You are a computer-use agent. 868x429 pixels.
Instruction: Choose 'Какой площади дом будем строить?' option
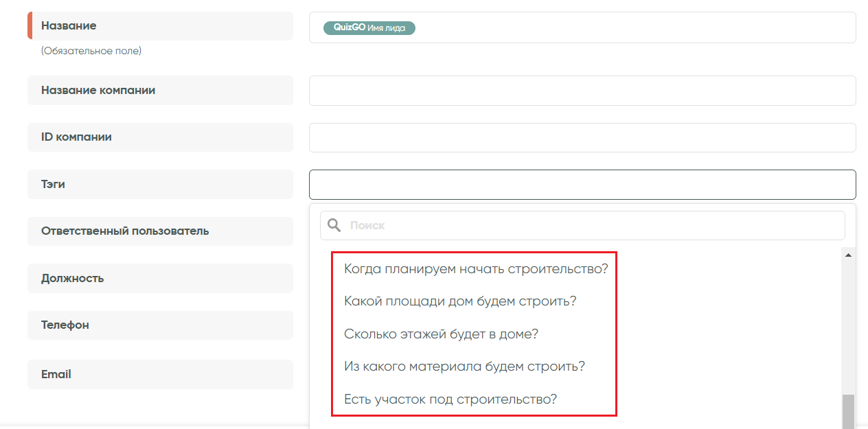459,301
